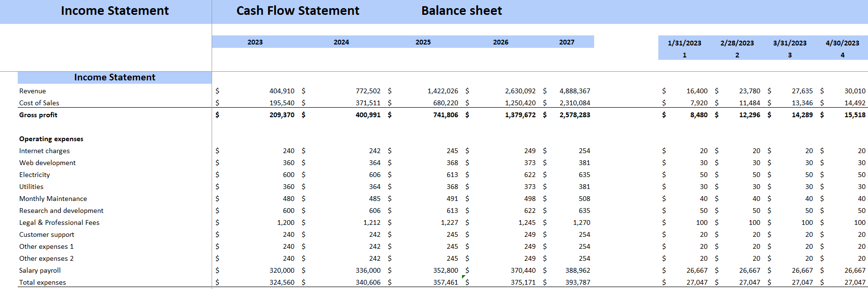Select the Customer support row label
868x289 pixels.
point(47,234)
